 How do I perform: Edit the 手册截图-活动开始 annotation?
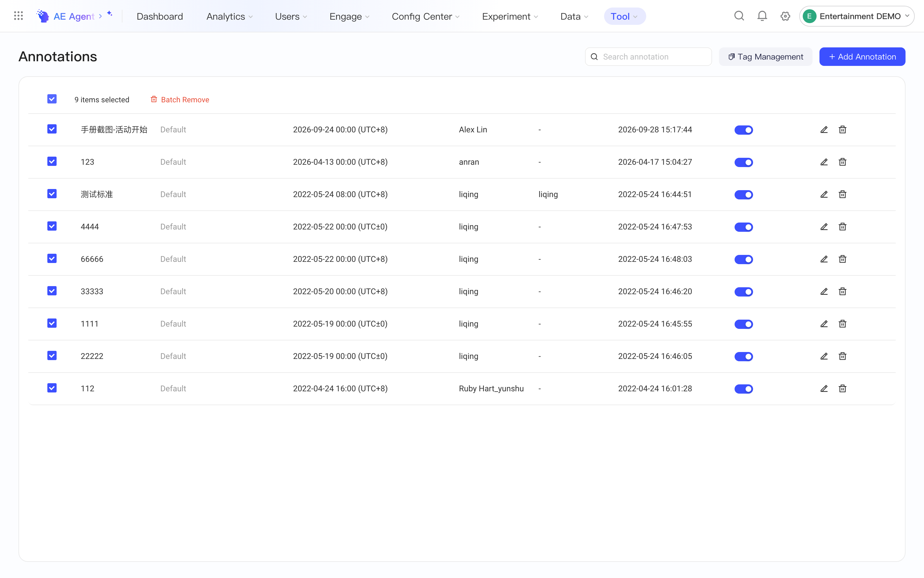824,129
